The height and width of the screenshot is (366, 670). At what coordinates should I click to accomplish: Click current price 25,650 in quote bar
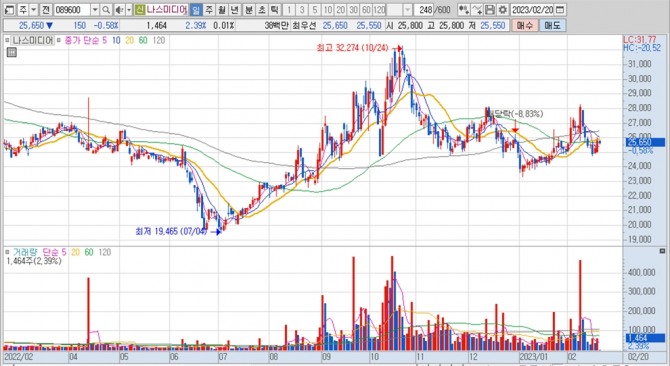tap(31, 26)
